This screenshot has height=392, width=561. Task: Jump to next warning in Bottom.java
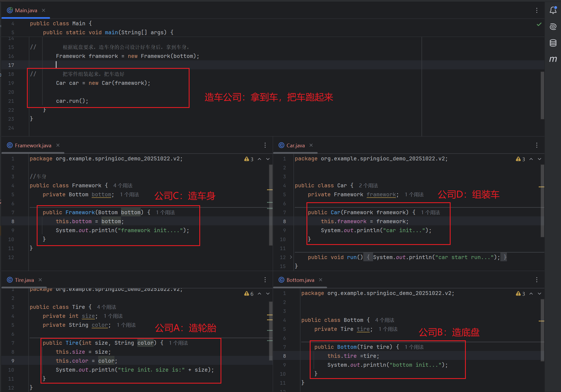tap(540, 294)
